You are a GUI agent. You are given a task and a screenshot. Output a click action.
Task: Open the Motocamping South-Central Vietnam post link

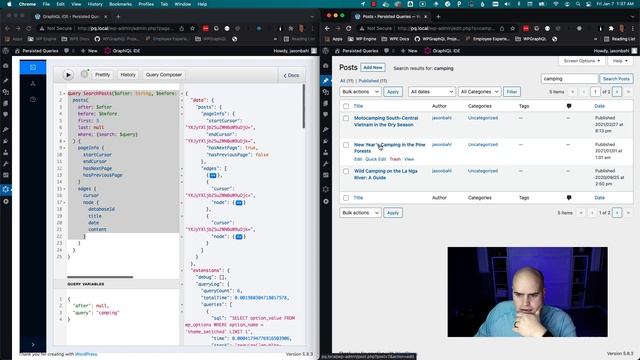pos(386,121)
